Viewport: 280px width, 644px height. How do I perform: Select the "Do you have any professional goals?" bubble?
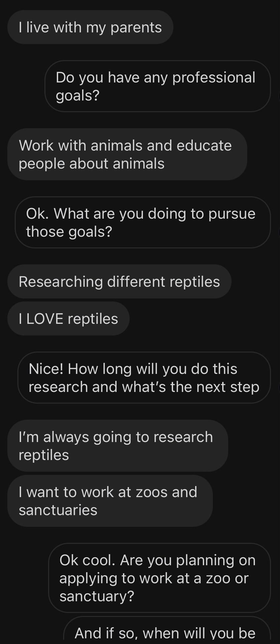pos(157,86)
